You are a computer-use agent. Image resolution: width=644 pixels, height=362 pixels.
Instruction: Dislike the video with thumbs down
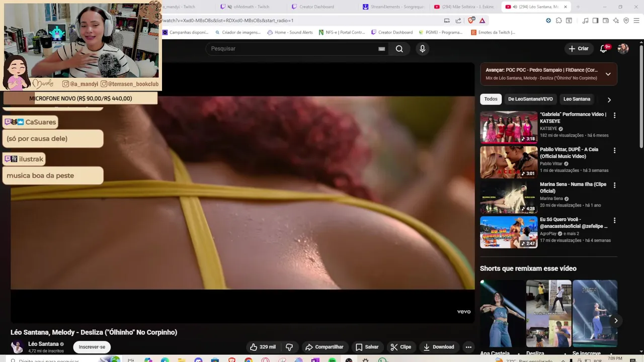289,347
